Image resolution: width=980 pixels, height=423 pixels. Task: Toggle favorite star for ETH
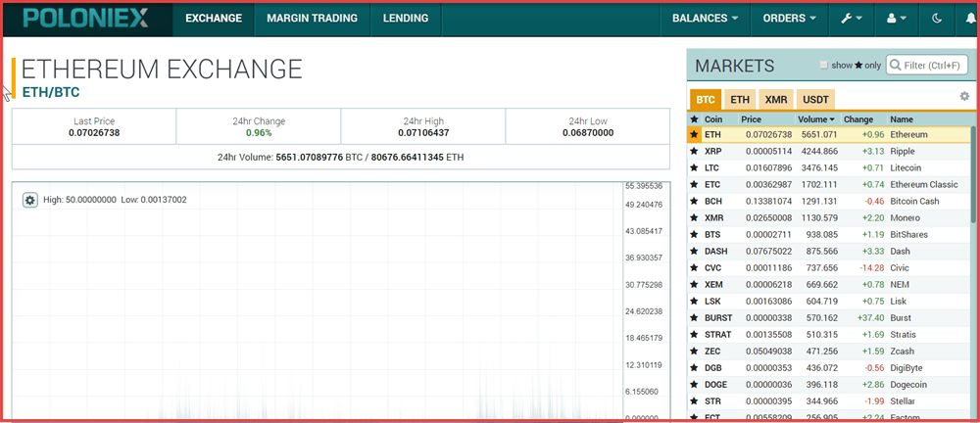click(693, 134)
